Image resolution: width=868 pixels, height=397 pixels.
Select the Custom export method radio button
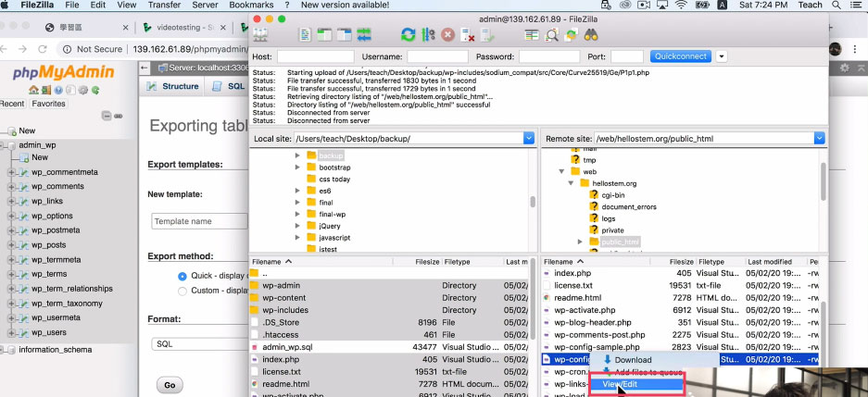182,291
